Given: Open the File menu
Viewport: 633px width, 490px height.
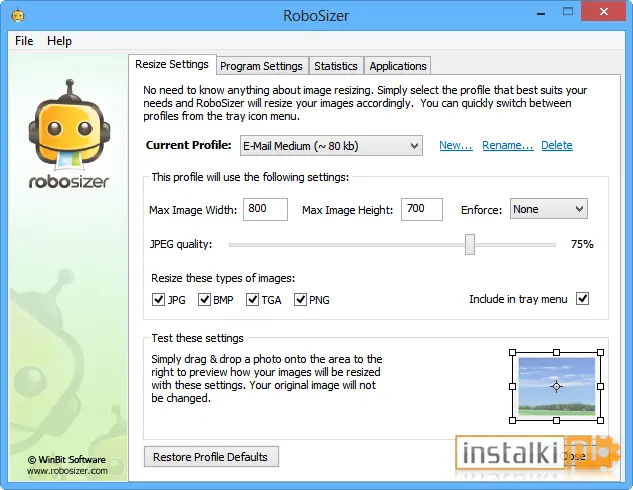Looking at the screenshot, I should (x=24, y=41).
